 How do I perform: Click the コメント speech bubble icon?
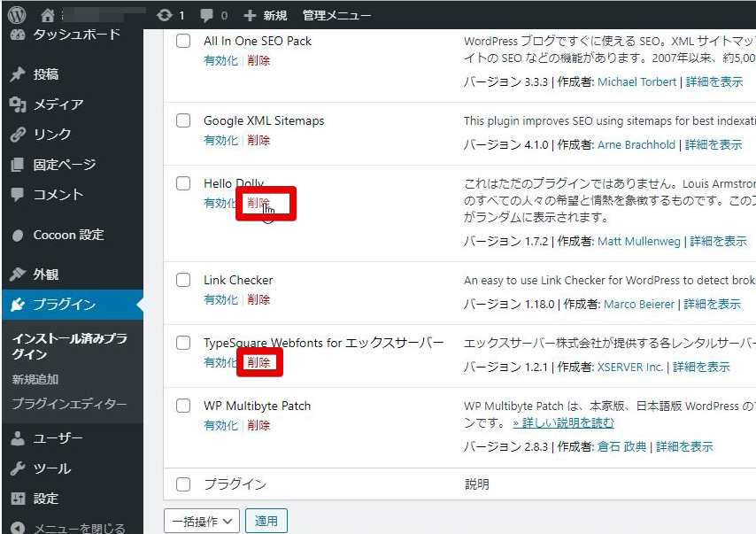coord(18,195)
